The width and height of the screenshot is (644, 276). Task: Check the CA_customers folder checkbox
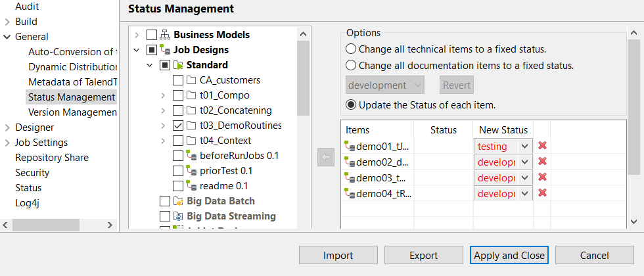click(x=178, y=80)
